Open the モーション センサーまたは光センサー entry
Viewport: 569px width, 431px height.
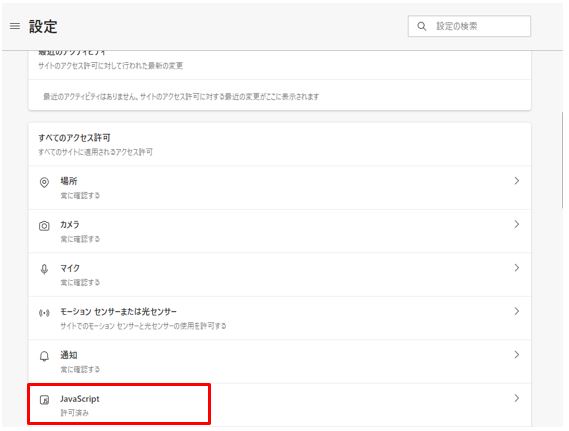pos(280,318)
